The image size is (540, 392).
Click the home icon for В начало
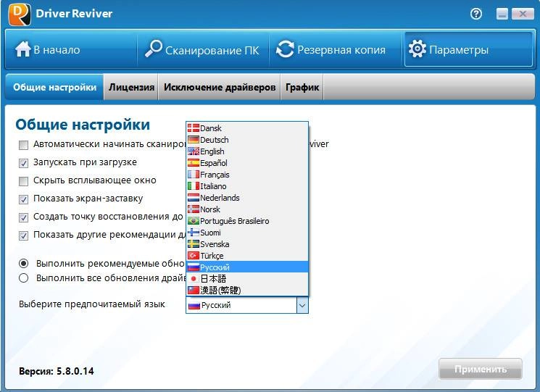pyautogui.click(x=22, y=49)
